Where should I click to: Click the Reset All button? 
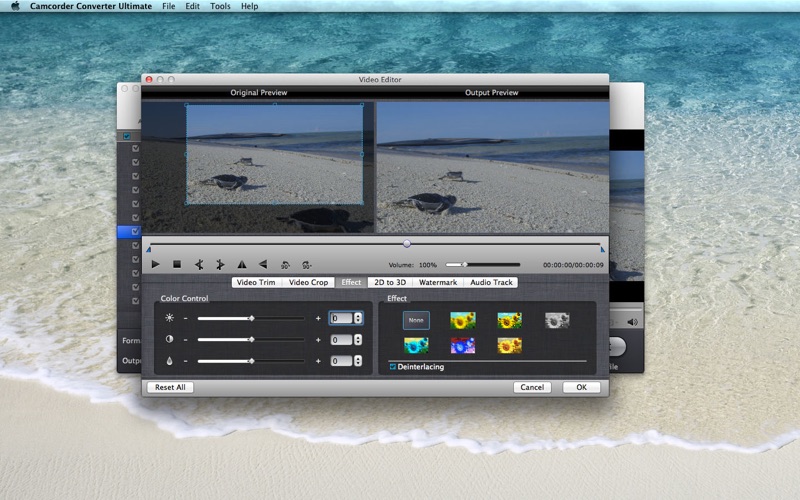170,387
